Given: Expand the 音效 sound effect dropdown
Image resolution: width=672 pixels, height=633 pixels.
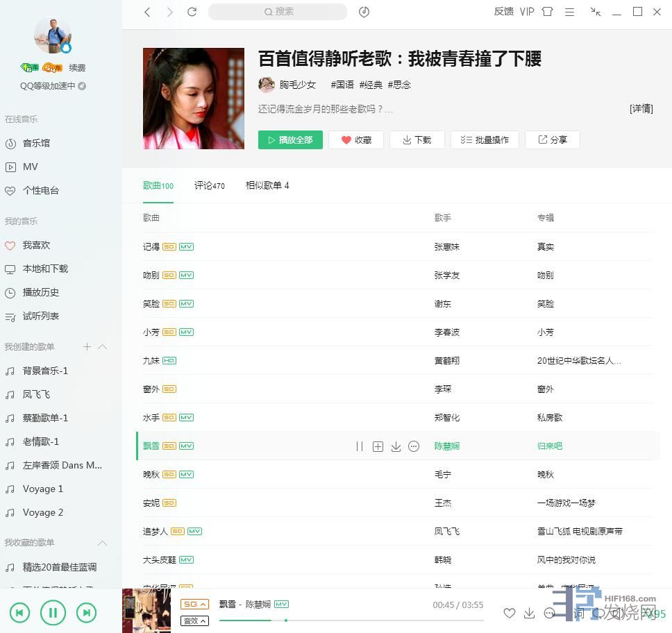Looking at the screenshot, I should pyautogui.click(x=194, y=621).
